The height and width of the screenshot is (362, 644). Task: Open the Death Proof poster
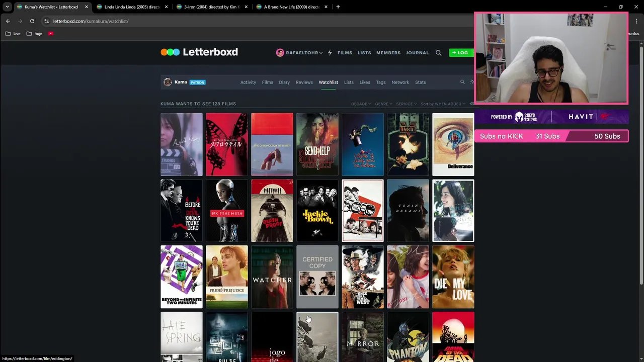click(272, 211)
